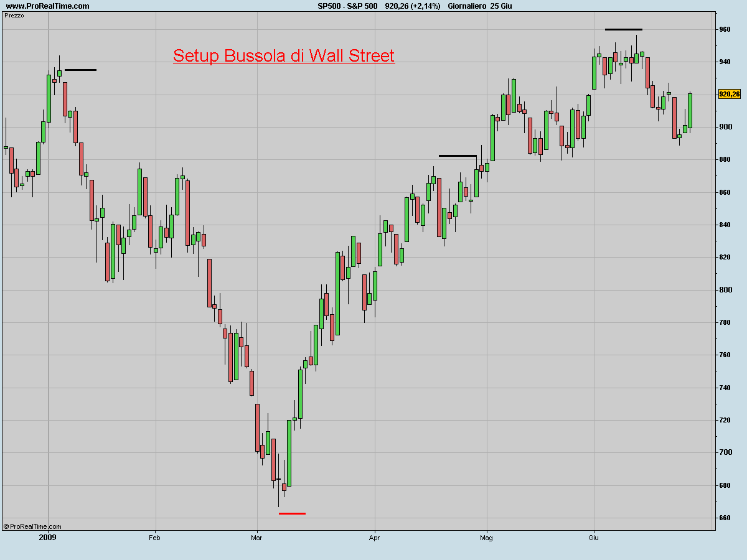Image resolution: width=747 pixels, height=560 pixels.
Task: Click the Feb label on time axis
Action: (155, 538)
